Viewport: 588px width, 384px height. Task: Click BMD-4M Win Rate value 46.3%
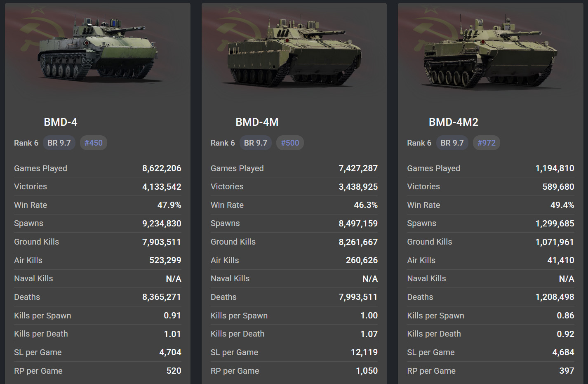point(365,205)
